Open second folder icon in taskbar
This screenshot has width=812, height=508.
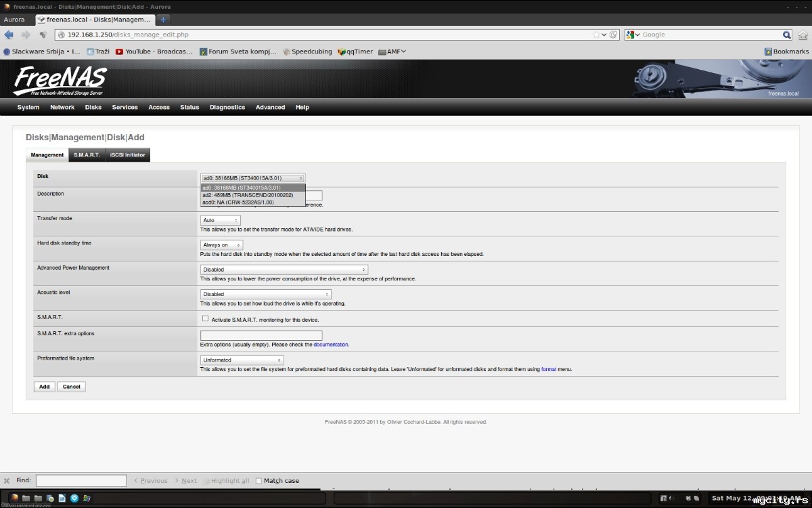click(38, 498)
